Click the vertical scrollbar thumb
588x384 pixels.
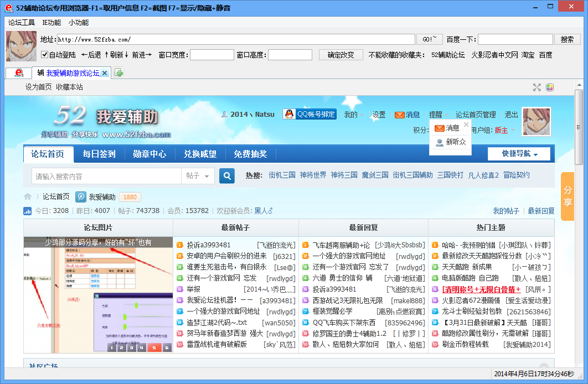pyautogui.click(x=579, y=127)
